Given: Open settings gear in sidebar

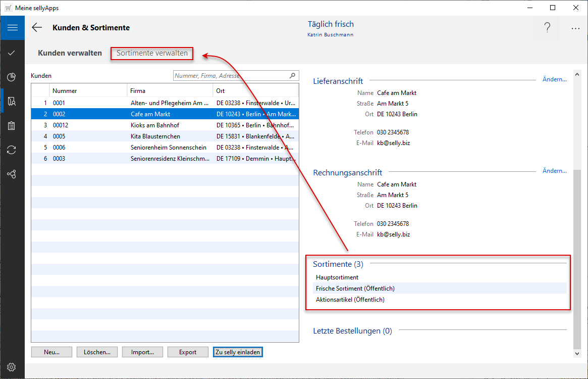Looking at the screenshot, I should pyautogui.click(x=12, y=367).
